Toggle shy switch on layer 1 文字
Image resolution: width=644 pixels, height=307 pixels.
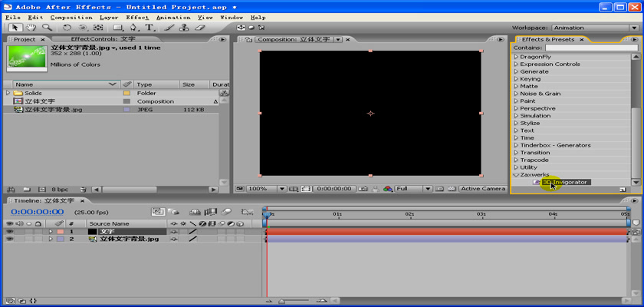click(x=174, y=231)
